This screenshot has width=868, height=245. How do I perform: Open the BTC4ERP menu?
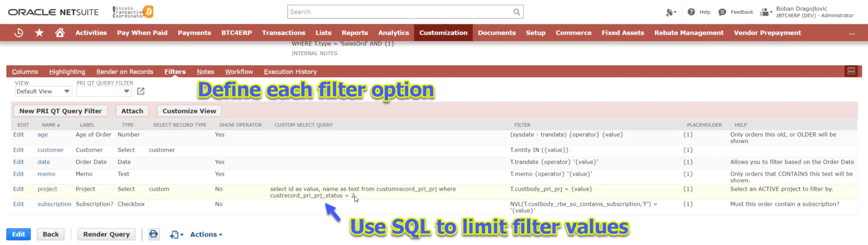tap(236, 33)
